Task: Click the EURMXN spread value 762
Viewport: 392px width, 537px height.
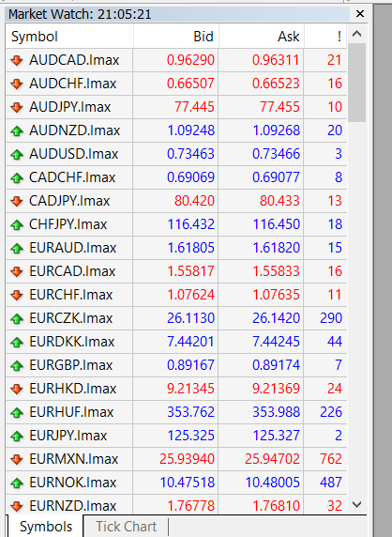Action: point(331,459)
